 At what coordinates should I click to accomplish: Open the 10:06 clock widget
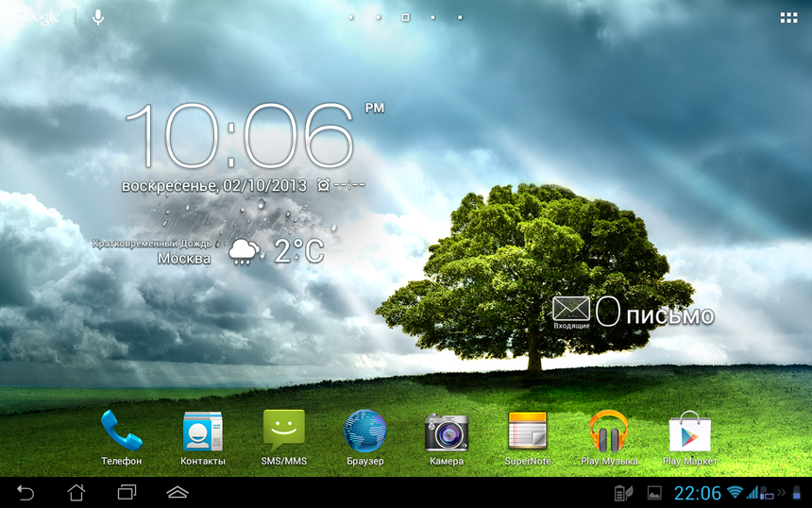pyautogui.click(x=239, y=136)
